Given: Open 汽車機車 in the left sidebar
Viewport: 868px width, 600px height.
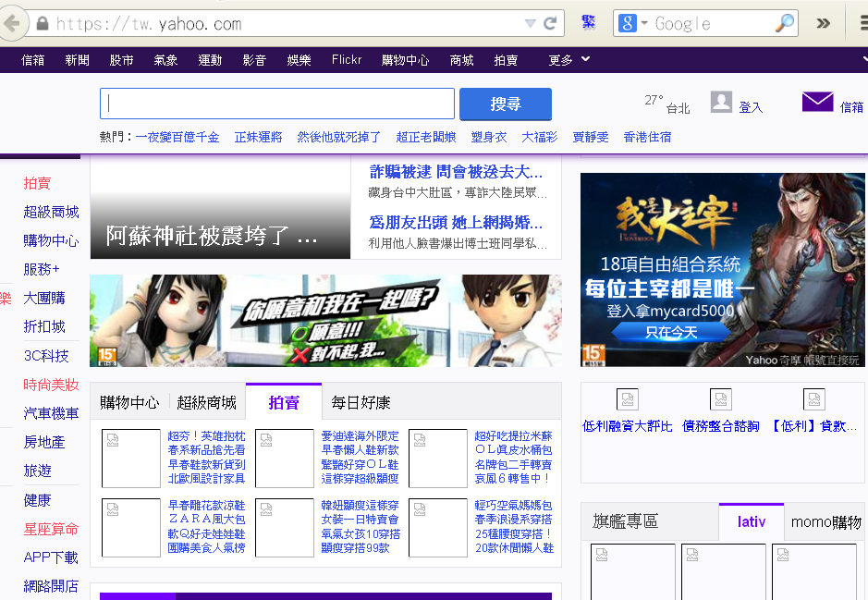Looking at the screenshot, I should point(51,413).
